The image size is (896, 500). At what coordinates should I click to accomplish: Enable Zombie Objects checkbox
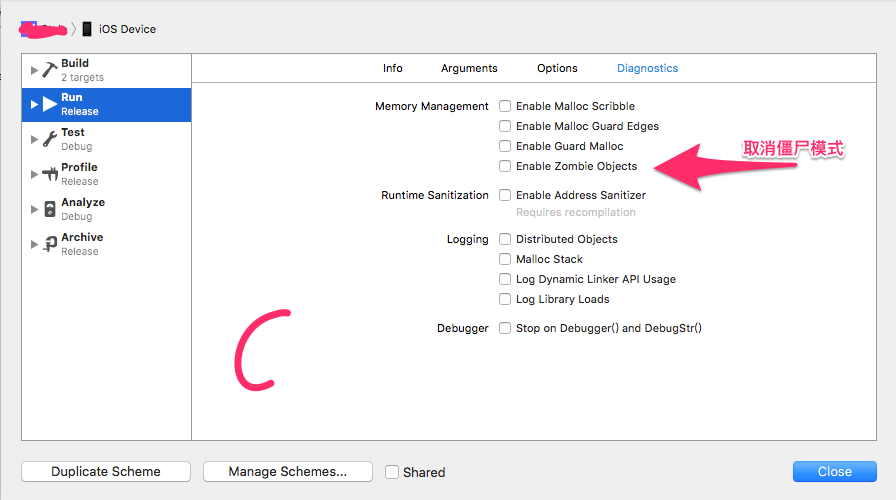[506, 166]
